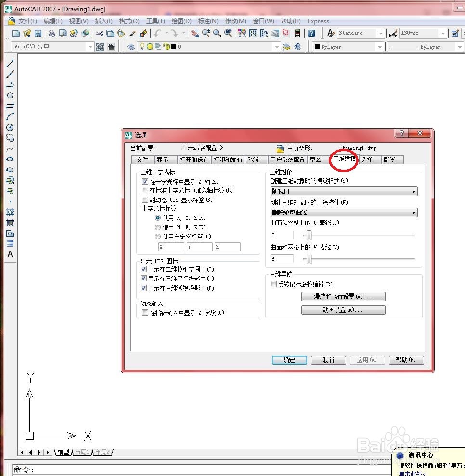Click the Save icon in toolbar

point(38,33)
